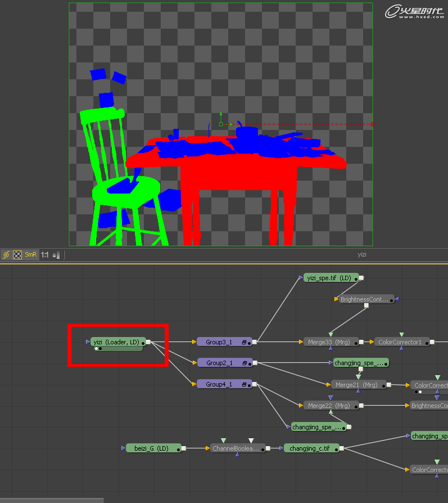Select the Group3_1 node label
Image resolution: width=448 pixels, height=503 pixels.
219,342
